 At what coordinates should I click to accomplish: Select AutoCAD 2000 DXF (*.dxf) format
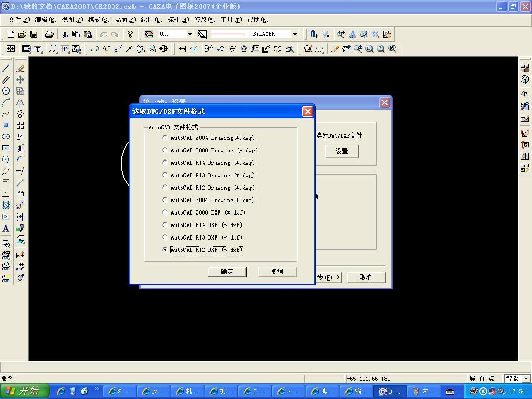pyautogui.click(x=204, y=212)
